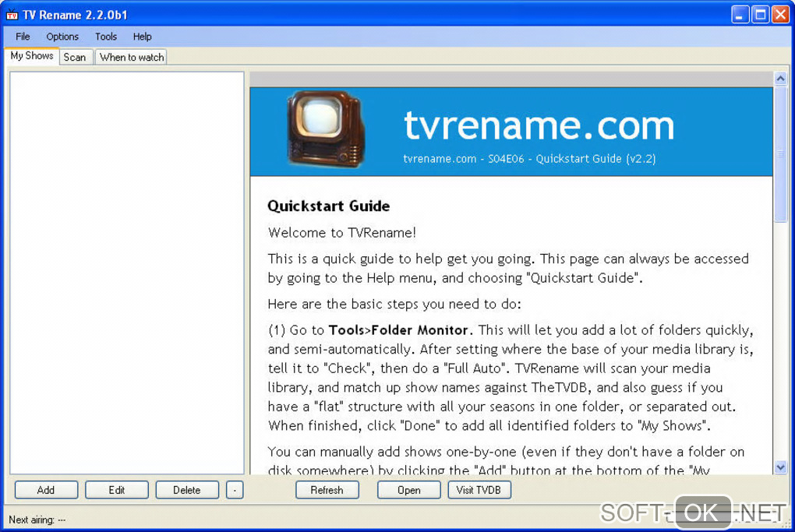Screen dimensions: 795x532
Task: Click the scrollbar up arrow
Action: (780, 79)
